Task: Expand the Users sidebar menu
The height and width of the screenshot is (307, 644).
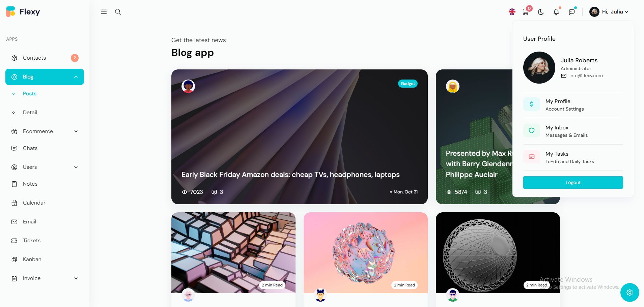Action: click(45, 167)
